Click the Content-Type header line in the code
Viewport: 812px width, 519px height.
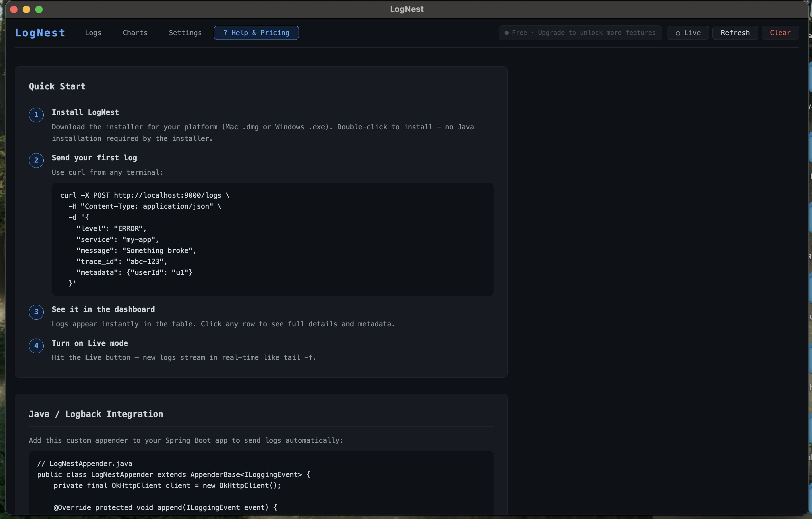pos(145,206)
